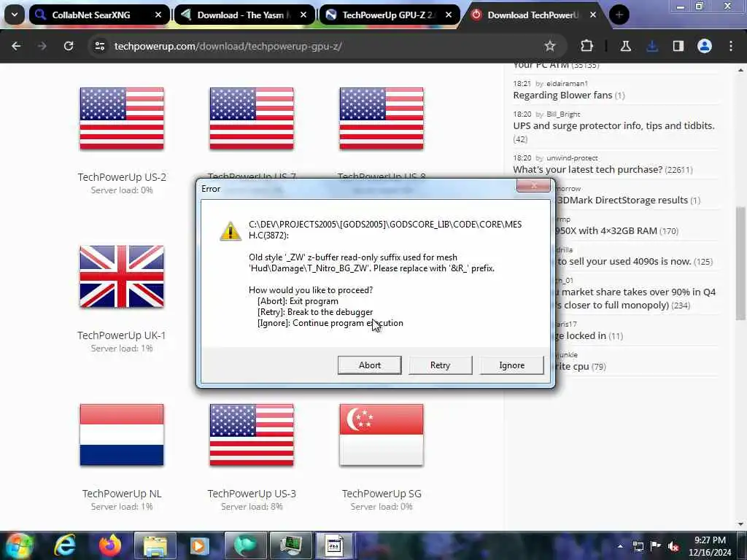The height and width of the screenshot is (560, 747).
Task: Choose the TechPowerUp UK-1 flag
Action: tap(122, 276)
